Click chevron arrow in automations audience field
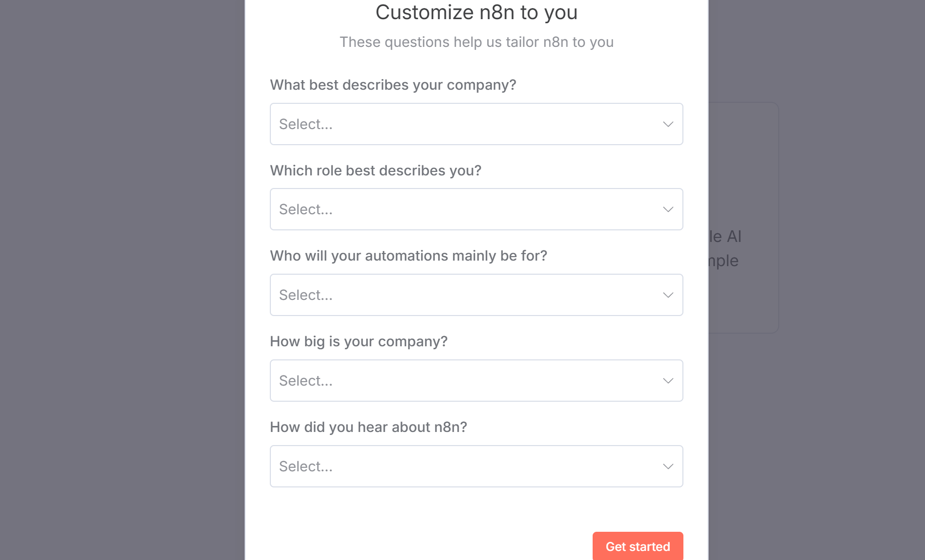 click(x=668, y=295)
